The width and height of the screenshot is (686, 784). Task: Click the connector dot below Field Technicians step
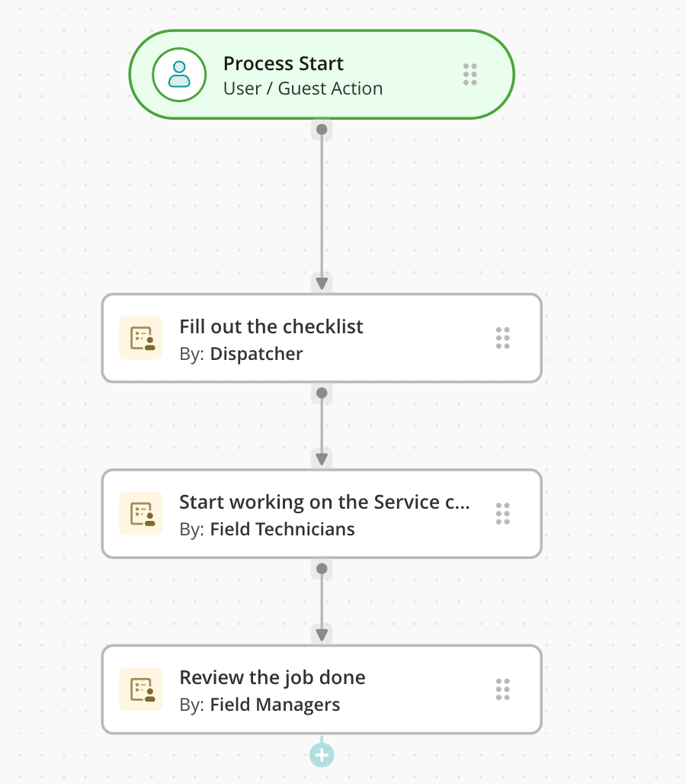[x=322, y=568]
